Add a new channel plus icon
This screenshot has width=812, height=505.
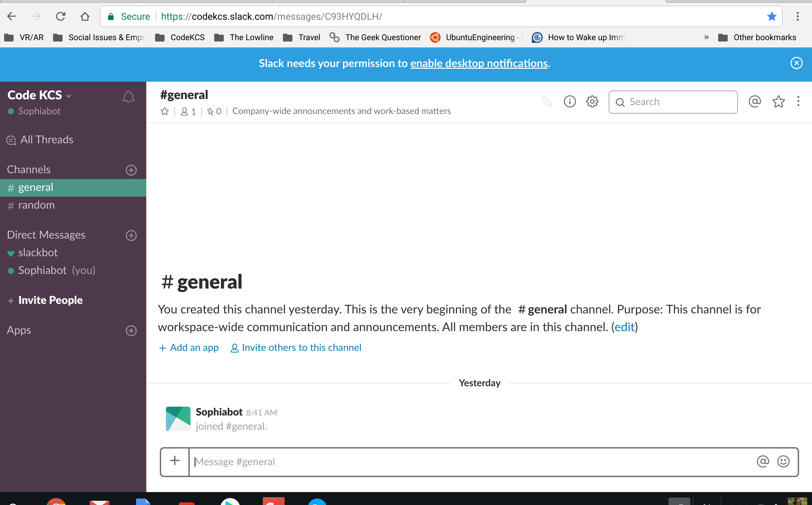tap(131, 170)
